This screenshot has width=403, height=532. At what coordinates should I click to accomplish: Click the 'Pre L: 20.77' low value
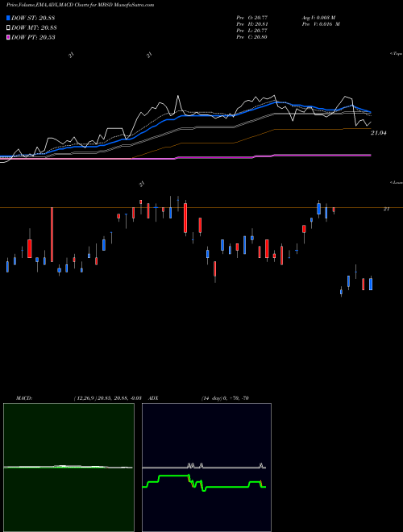point(251,30)
